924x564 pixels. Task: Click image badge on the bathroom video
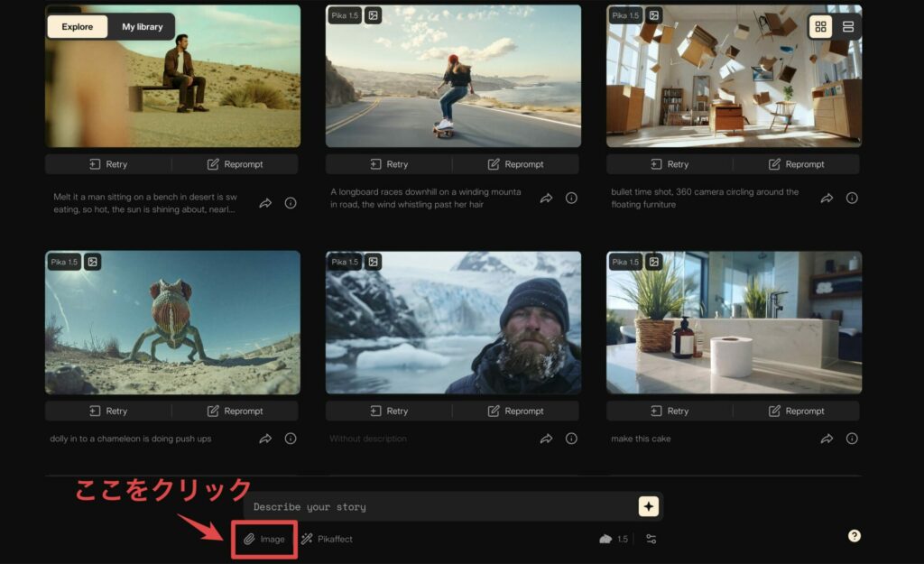click(653, 262)
